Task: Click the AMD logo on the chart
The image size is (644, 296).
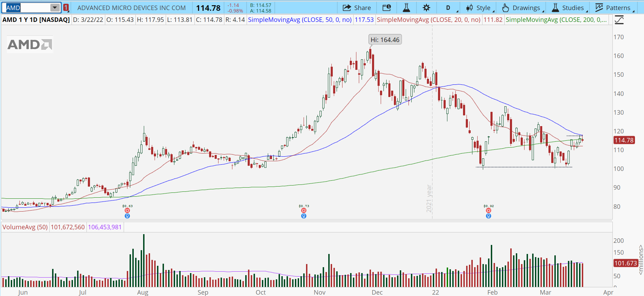Action: 30,44
